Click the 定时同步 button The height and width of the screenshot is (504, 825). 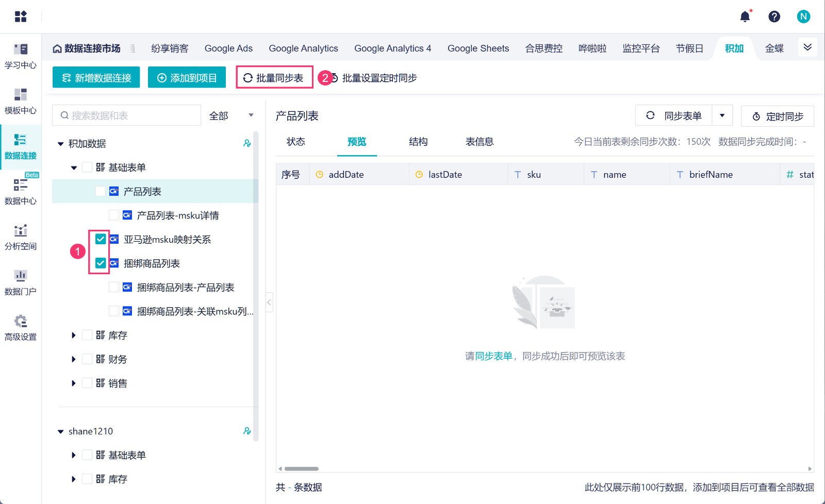pos(778,116)
